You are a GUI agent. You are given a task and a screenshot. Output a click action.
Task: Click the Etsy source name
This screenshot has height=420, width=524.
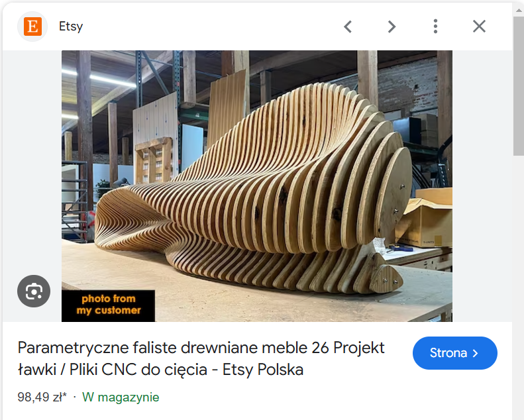pyautogui.click(x=71, y=26)
